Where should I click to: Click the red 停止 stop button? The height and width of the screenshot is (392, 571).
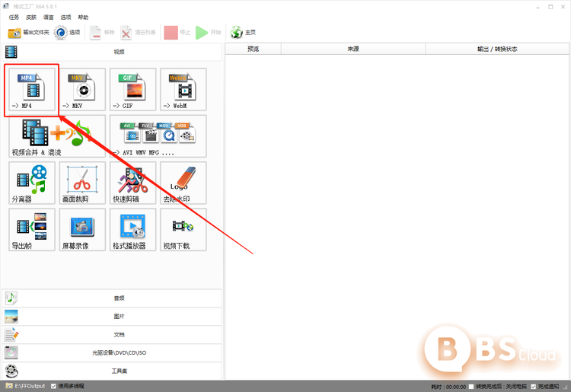[x=177, y=33]
